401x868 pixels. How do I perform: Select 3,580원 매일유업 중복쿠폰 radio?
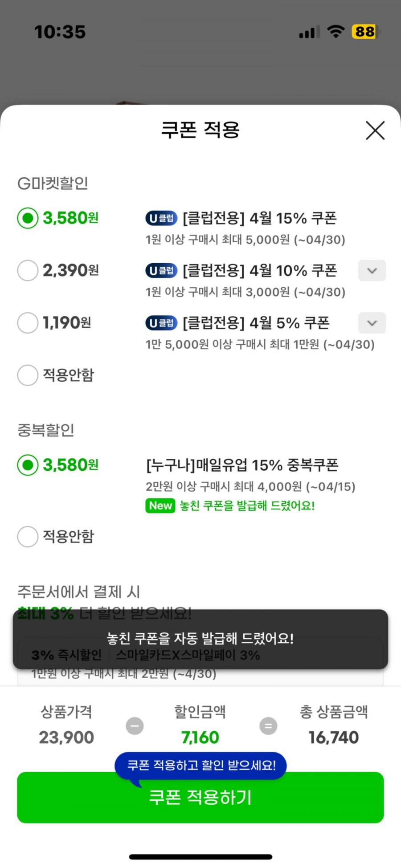[x=28, y=465]
